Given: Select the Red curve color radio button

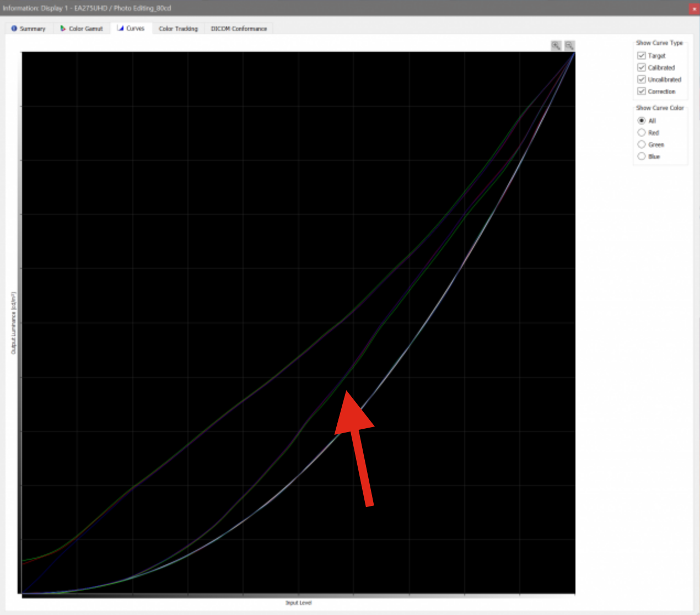Looking at the screenshot, I should coord(641,133).
